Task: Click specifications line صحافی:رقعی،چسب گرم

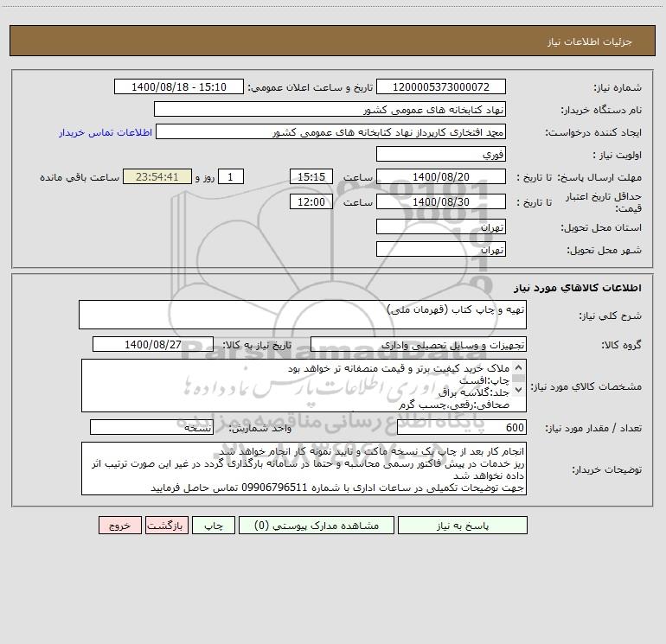Action: tap(453, 405)
